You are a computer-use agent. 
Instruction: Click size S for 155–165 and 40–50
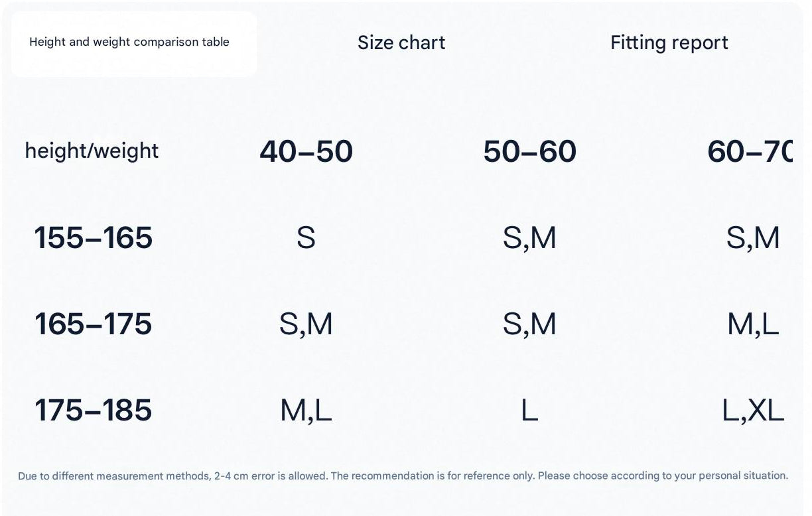click(306, 238)
